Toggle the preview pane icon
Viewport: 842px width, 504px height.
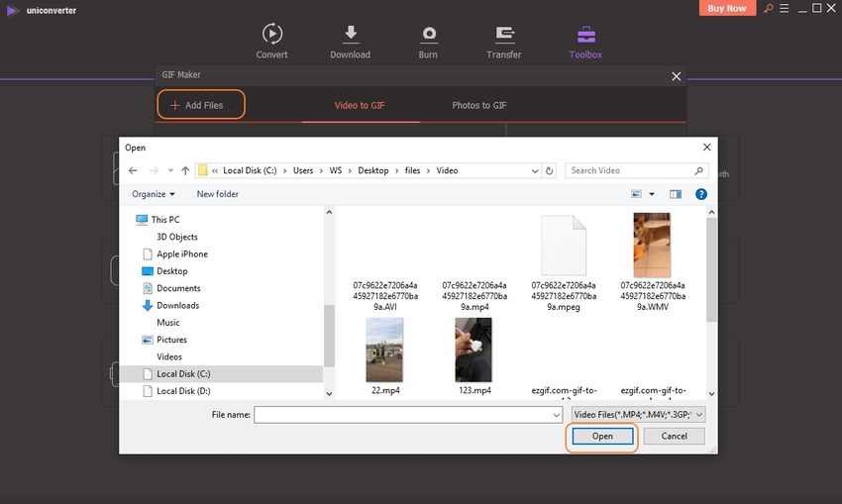(676, 194)
